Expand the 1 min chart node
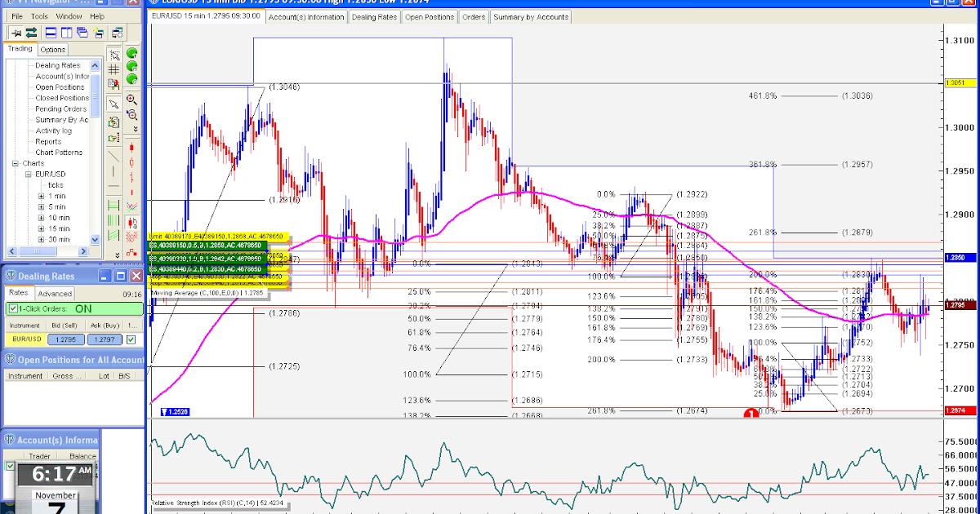This screenshot has width=980, height=514. (41, 196)
